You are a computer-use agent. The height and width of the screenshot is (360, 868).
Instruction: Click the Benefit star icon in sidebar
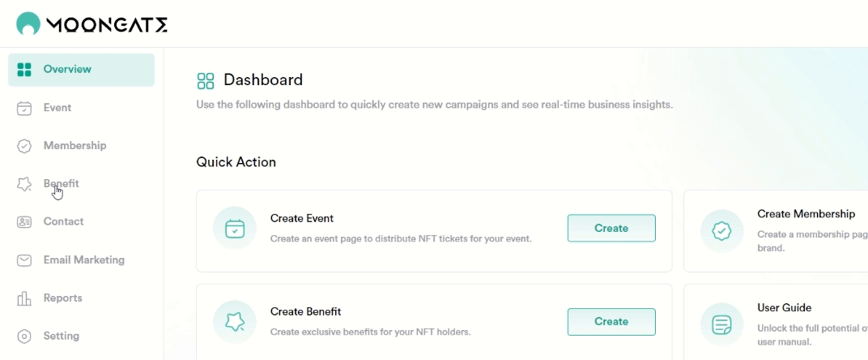click(24, 184)
